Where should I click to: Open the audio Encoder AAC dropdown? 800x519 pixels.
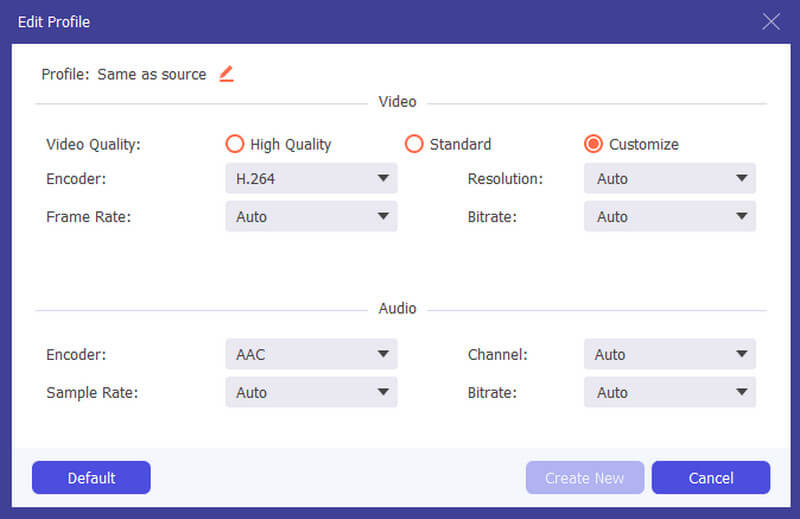tap(311, 354)
